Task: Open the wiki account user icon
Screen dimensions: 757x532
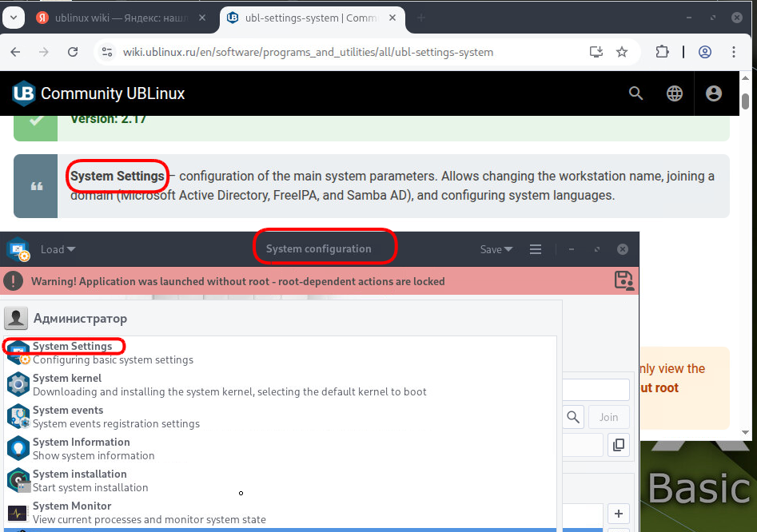Action: pyautogui.click(x=714, y=93)
